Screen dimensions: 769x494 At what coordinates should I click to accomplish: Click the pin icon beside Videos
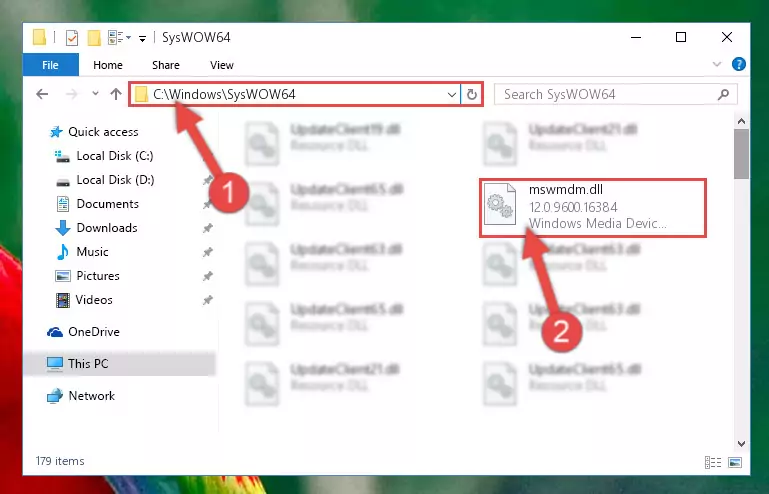(x=208, y=300)
